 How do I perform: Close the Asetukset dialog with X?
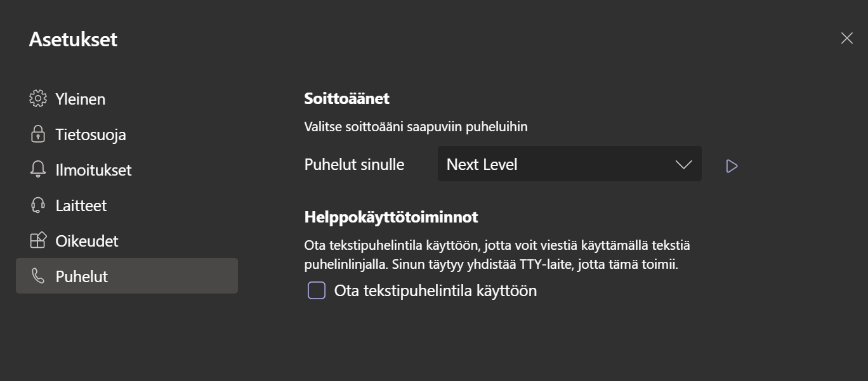(x=846, y=38)
